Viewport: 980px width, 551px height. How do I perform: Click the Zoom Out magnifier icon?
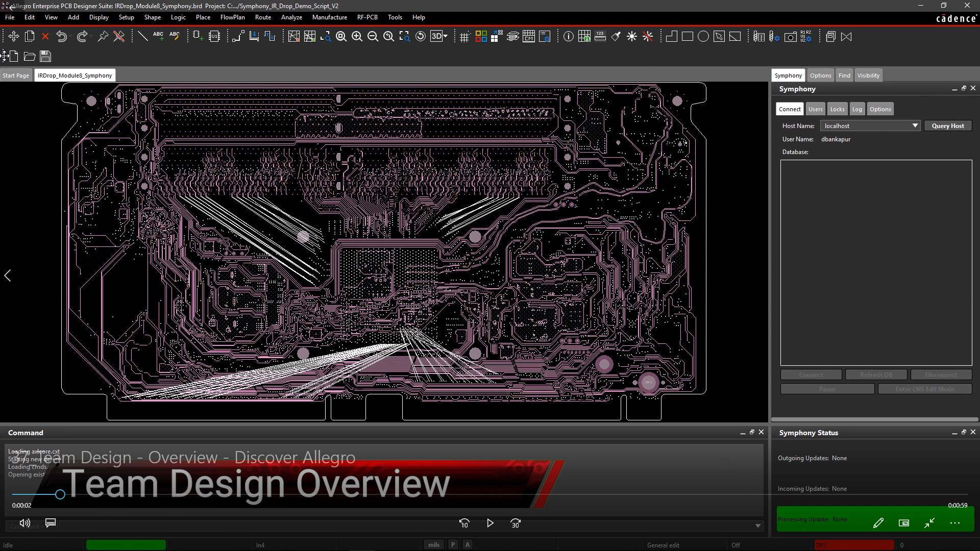(373, 36)
